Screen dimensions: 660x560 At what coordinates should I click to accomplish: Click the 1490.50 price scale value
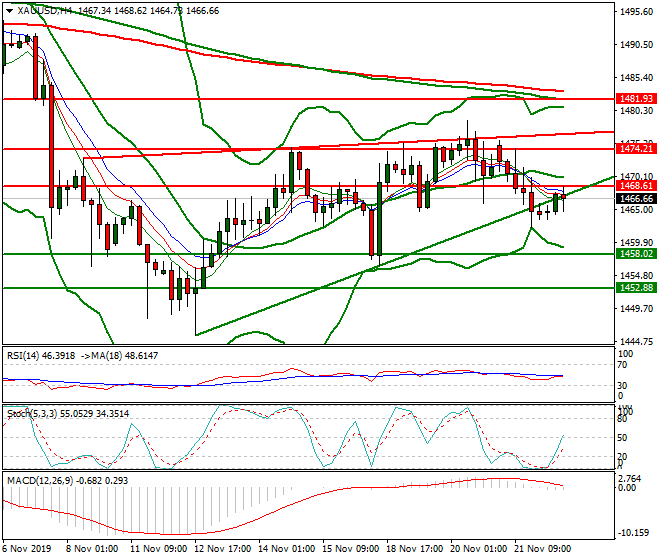(x=636, y=45)
